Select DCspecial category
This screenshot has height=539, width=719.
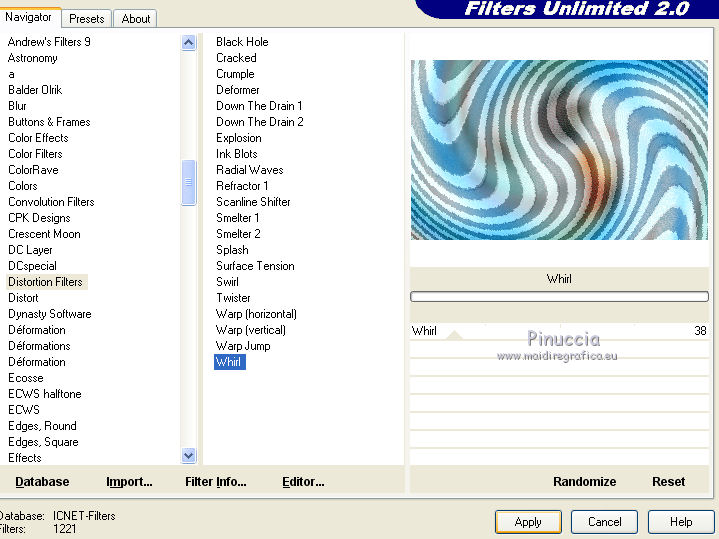pyautogui.click(x=33, y=266)
